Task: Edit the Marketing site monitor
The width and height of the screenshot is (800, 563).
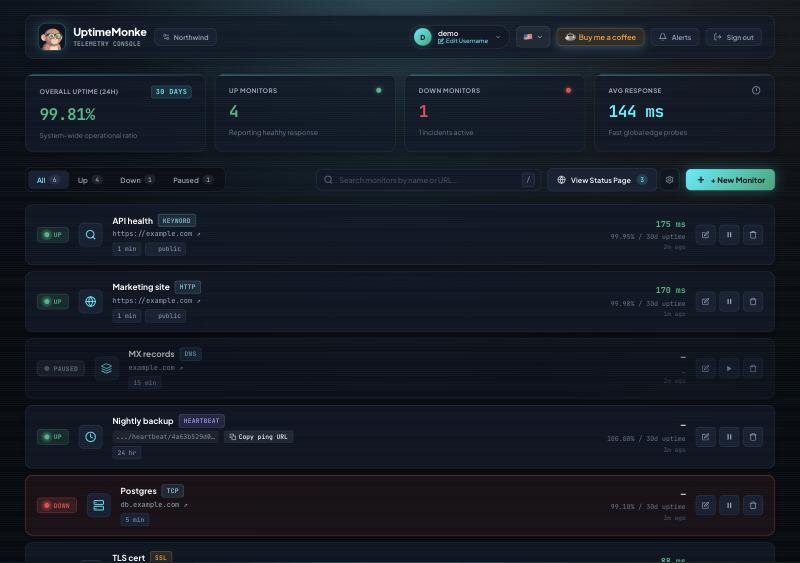Action: tap(705, 302)
